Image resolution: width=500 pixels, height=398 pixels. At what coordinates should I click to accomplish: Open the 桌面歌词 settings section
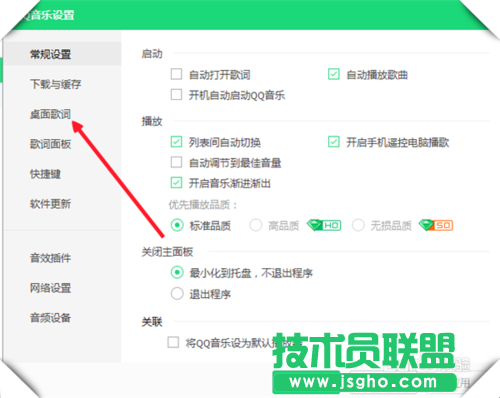pyautogui.click(x=50, y=114)
